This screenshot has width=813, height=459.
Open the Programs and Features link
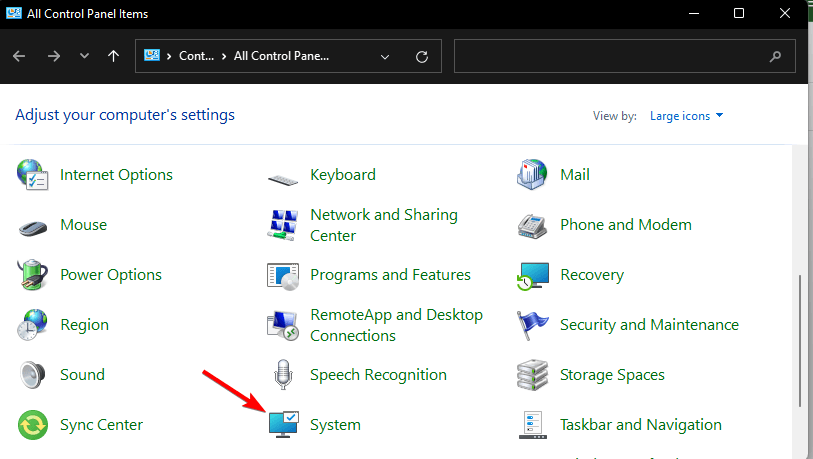click(x=390, y=274)
